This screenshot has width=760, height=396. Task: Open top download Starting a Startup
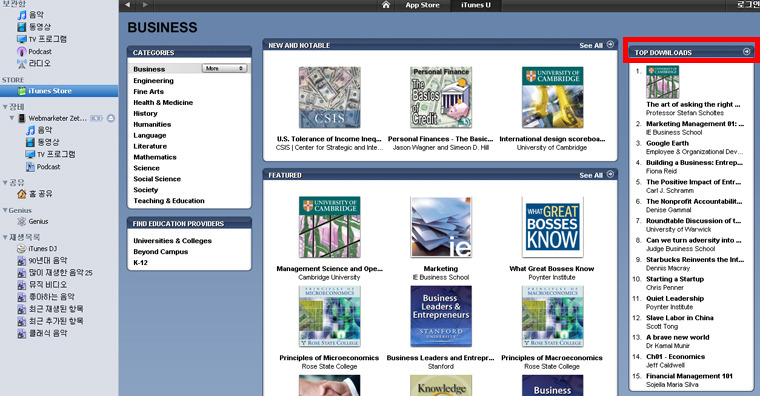675,279
